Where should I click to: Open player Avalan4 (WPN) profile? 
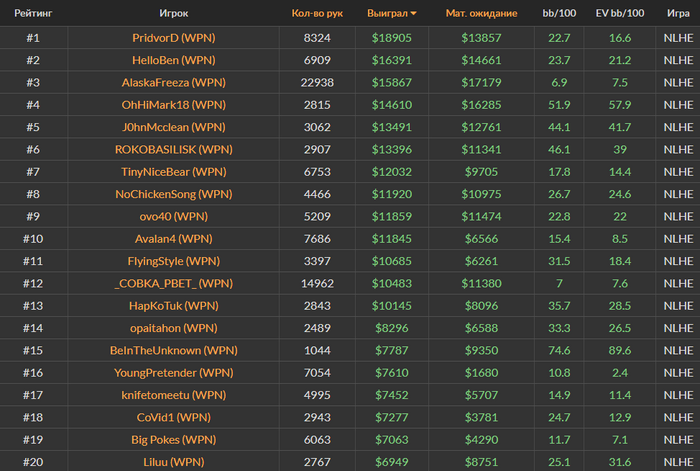(174, 239)
